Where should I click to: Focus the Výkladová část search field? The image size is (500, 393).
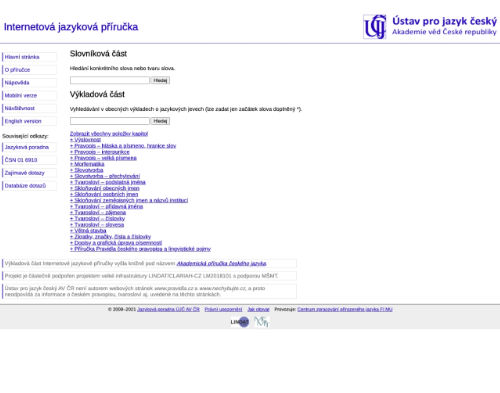(x=110, y=121)
